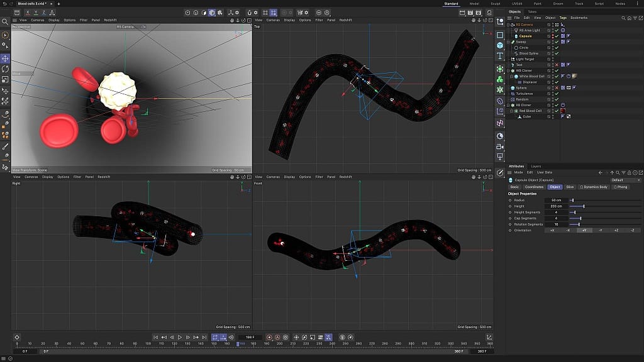Image resolution: width=644 pixels, height=362 pixels.
Task: Toggle the Z axis lock icon
Action: pos(43,13)
